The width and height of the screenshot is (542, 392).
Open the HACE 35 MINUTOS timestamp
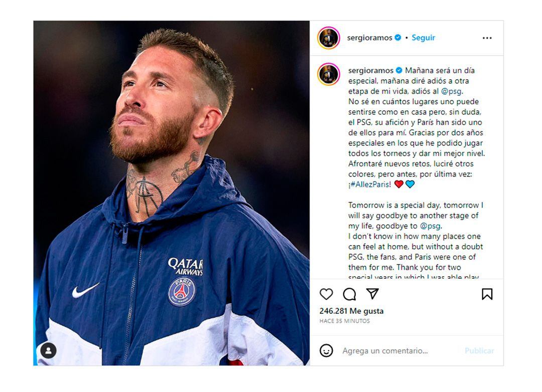pos(344,321)
